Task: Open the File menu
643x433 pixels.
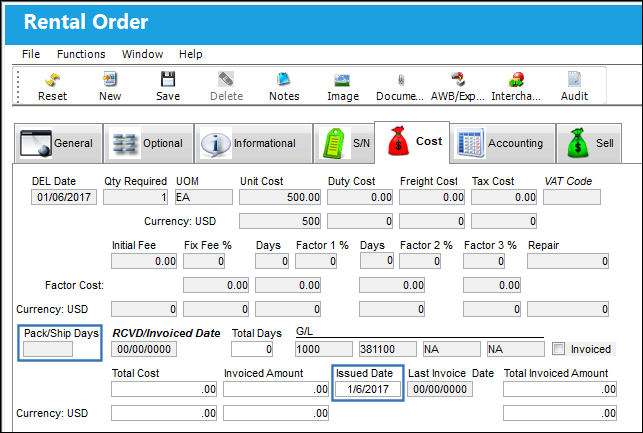Action: point(31,54)
